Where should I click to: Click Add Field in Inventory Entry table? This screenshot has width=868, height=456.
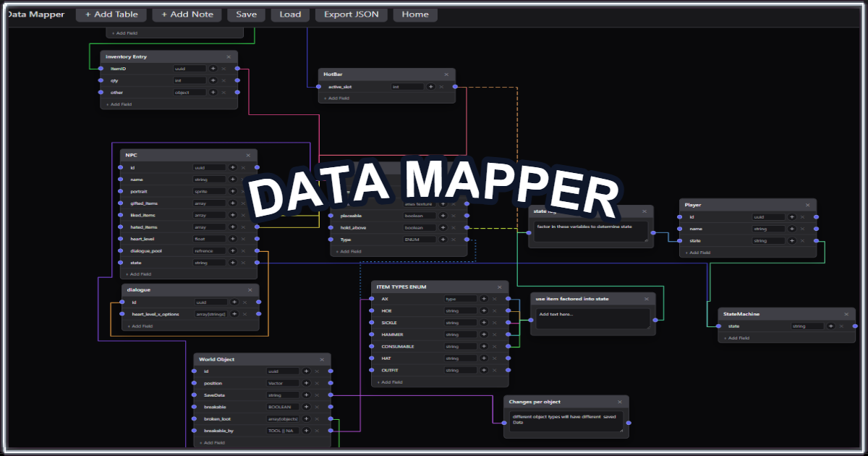(119, 104)
